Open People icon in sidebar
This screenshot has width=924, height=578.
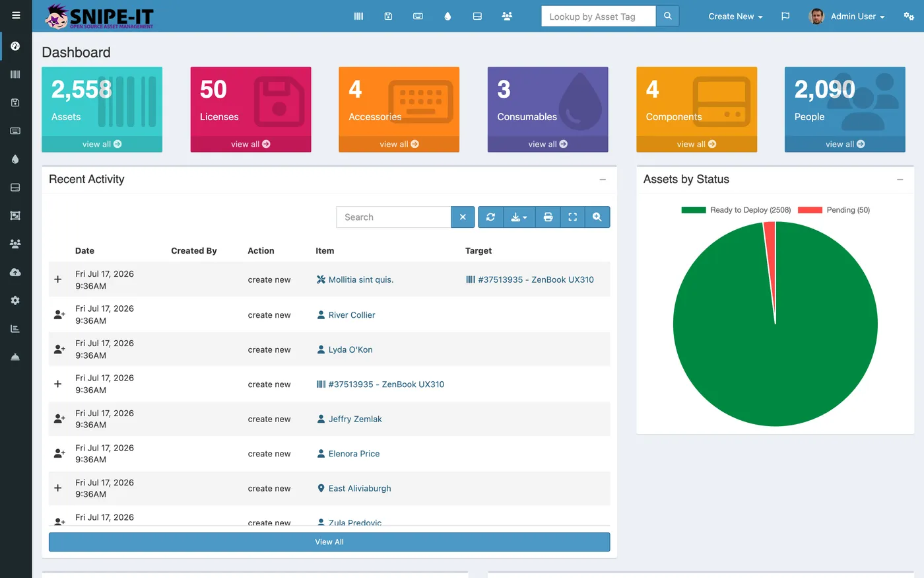point(15,244)
